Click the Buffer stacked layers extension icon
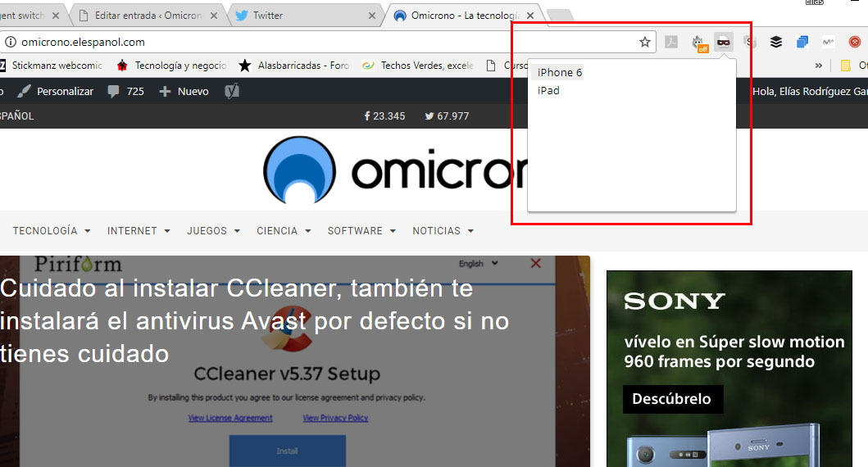The width and height of the screenshot is (868, 467). (775, 42)
